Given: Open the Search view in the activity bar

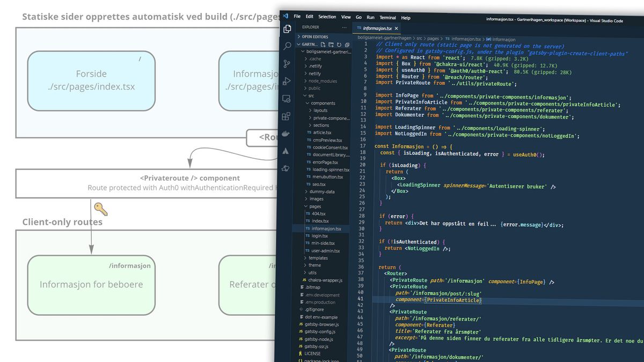Looking at the screenshot, I should click(288, 46).
